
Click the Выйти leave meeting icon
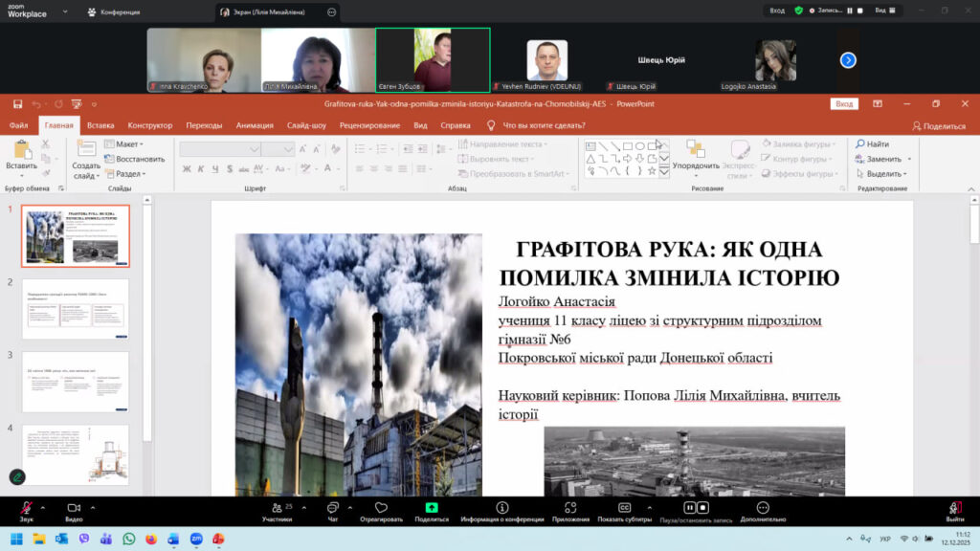(x=954, y=508)
